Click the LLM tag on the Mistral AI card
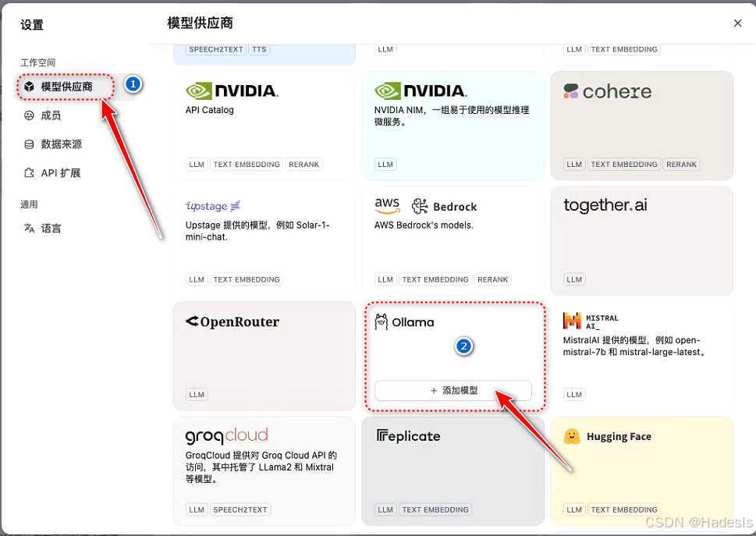 (574, 394)
